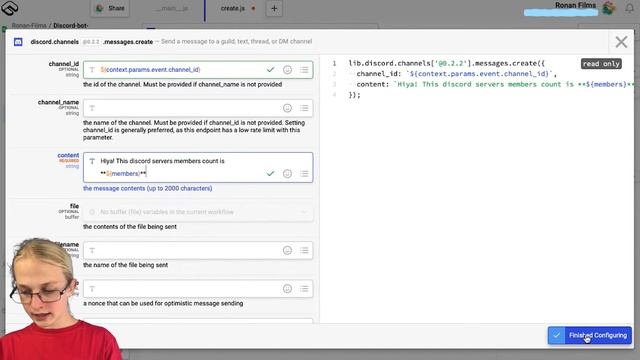Image resolution: width=640 pixels, height=360 pixels.
Task: Click the channel_id field green checkmark
Action: (270, 70)
